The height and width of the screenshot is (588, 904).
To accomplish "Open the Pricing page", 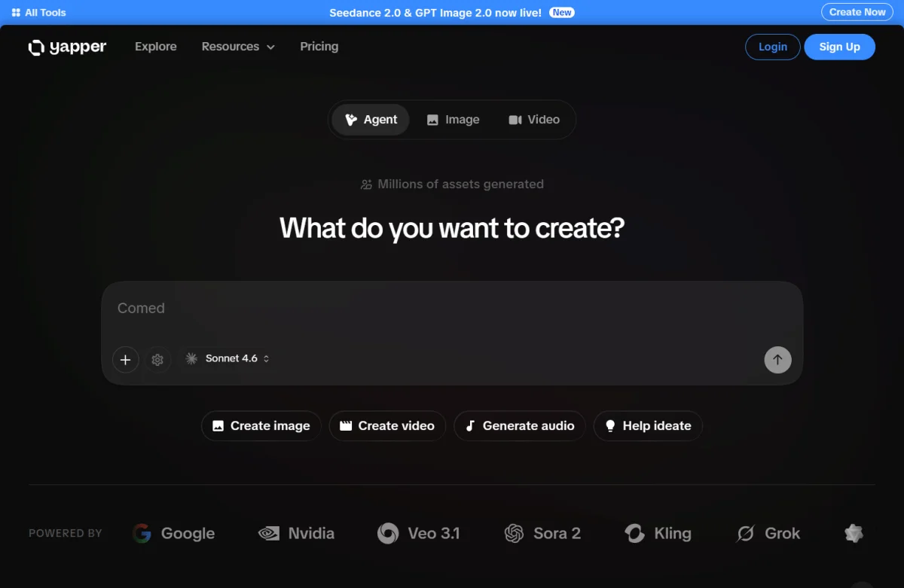I will pos(319,47).
